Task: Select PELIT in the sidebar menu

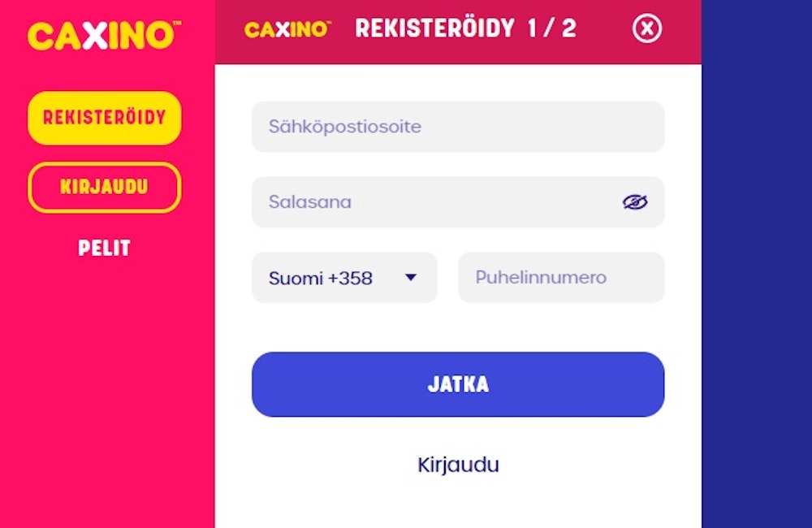Action: pos(104,249)
